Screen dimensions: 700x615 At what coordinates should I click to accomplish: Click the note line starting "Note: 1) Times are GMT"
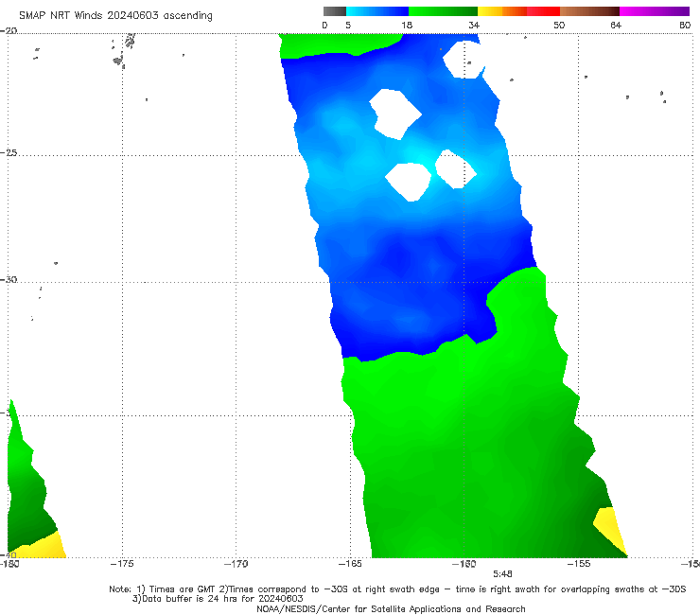coord(397,589)
